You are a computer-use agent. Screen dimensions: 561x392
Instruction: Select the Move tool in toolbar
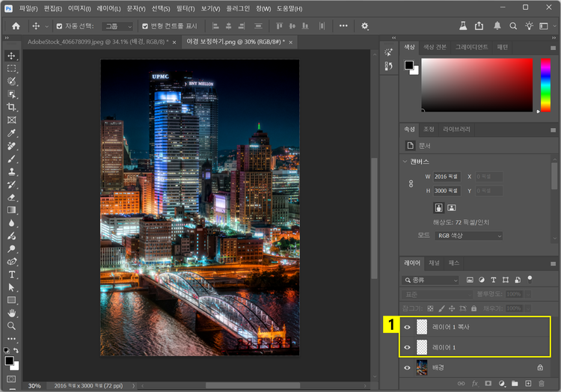pyautogui.click(x=11, y=56)
